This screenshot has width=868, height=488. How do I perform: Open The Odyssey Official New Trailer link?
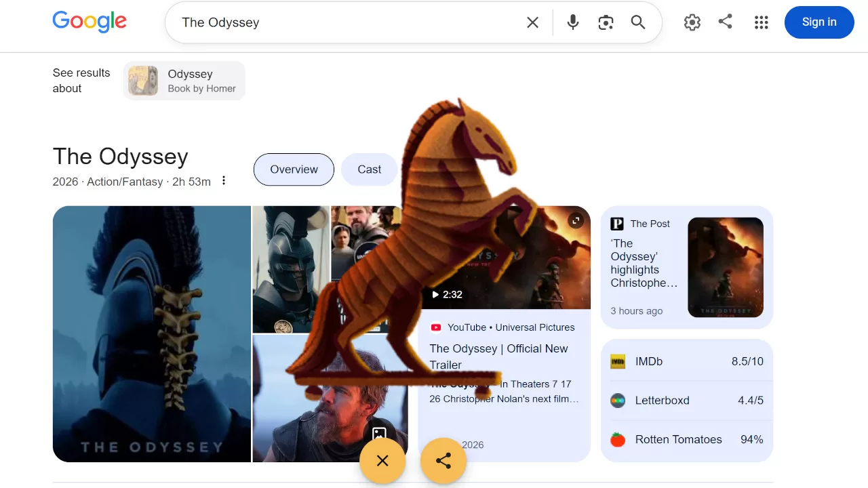tap(499, 357)
